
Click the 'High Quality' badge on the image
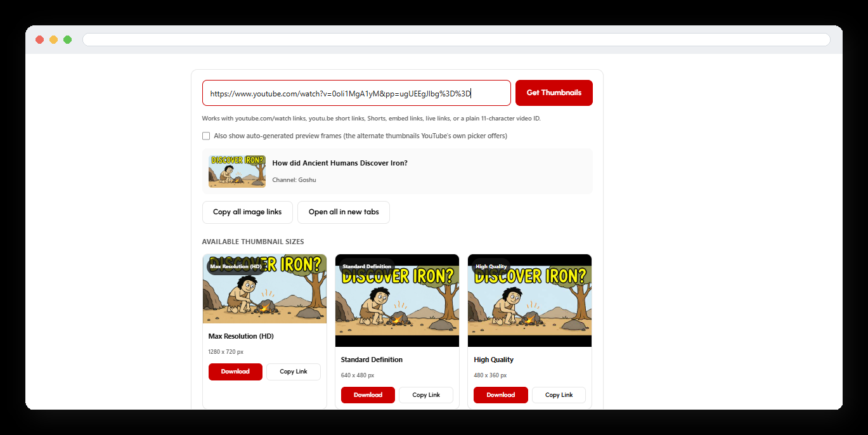click(x=491, y=266)
